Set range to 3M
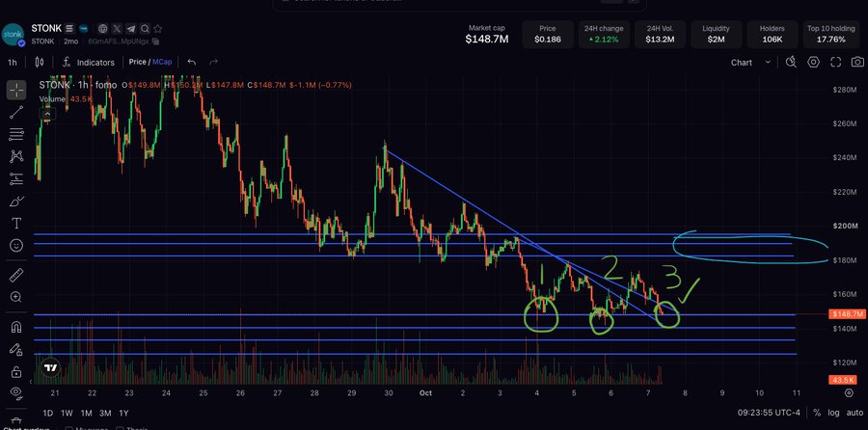Image resolution: width=868 pixels, height=430 pixels. coord(105,413)
